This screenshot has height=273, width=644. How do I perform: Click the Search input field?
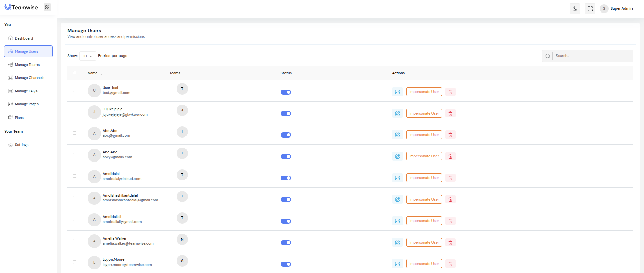coord(592,56)
